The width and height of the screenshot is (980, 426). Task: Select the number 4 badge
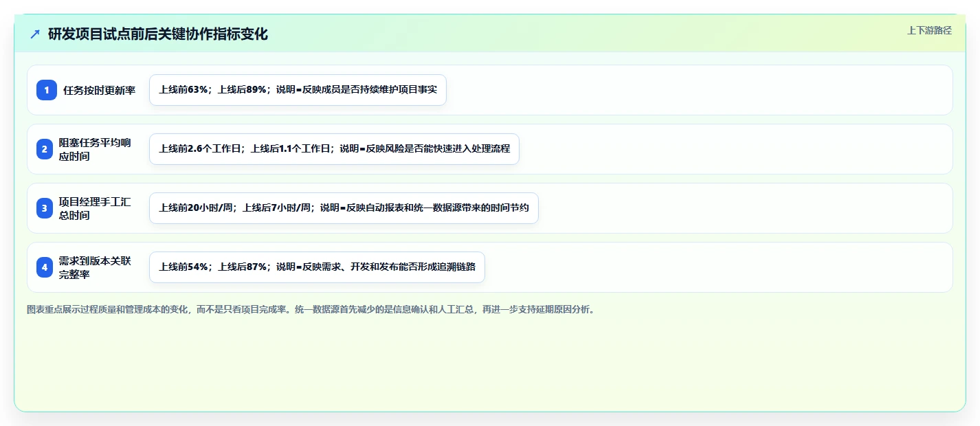45,267
